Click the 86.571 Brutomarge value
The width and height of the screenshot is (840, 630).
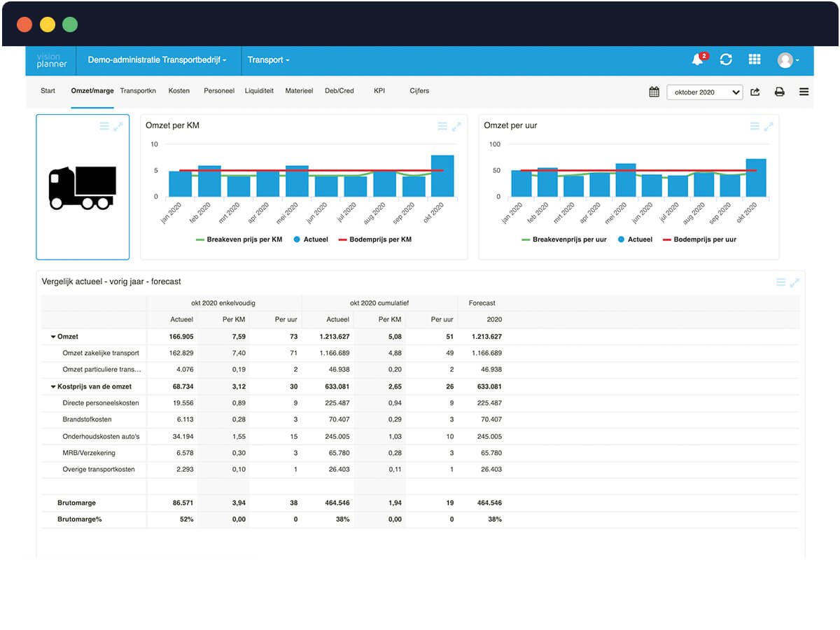[183, 503]
